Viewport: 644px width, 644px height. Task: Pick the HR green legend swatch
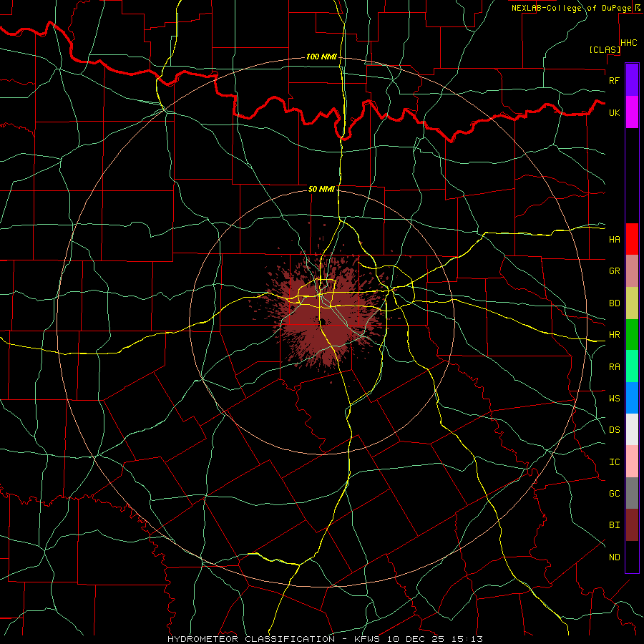[x=632, y=335]
